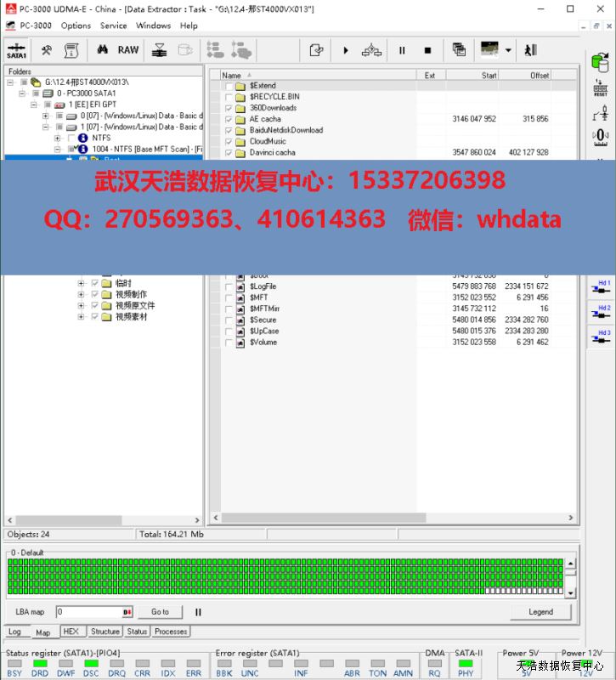Select the RAW recovery toolbar button
The width and height of the screenshot is (616, 680).
tap(128, 50)
